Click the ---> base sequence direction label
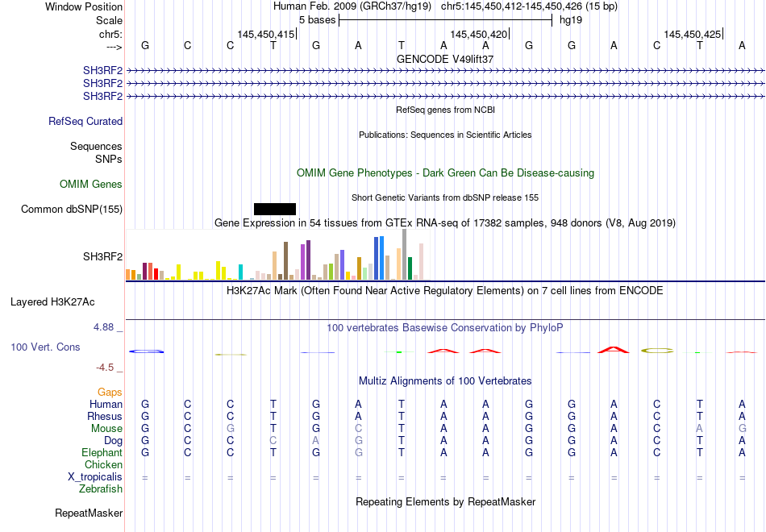Viewport: 766px width, 532px height. [x=114, y=47]
